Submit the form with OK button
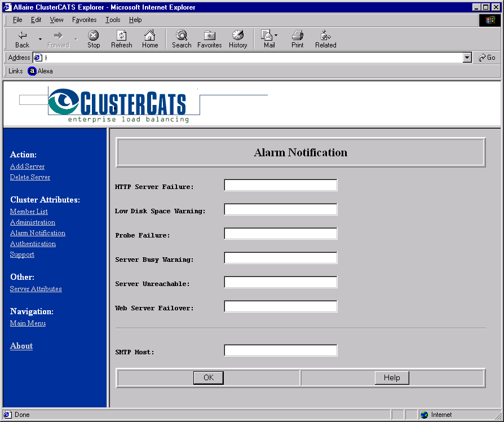Image resolution: width=504 pixels, height=422 pixels. [x=208, y=377]
